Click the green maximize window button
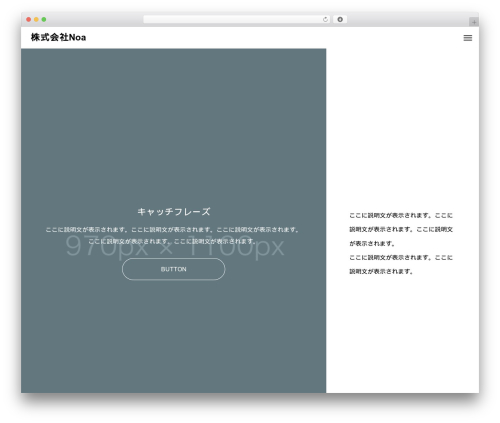Viewport: 500px width, 423px height. (x=44, y=20)
